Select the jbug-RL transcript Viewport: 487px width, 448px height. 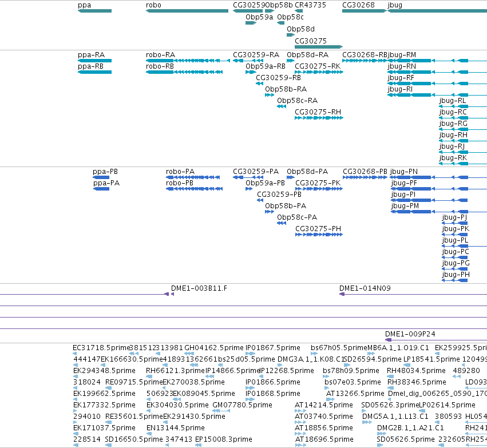(x=463, y=106)
